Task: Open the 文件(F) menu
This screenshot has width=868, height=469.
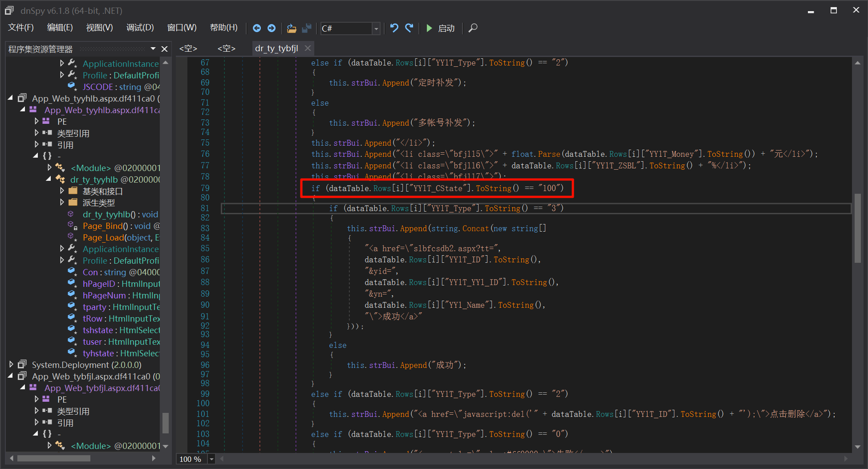Action: pyautogui.click(x=21, y=28)
